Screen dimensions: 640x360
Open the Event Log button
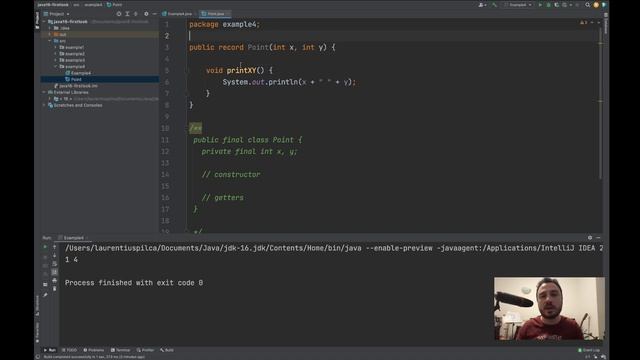pos(589,350)
